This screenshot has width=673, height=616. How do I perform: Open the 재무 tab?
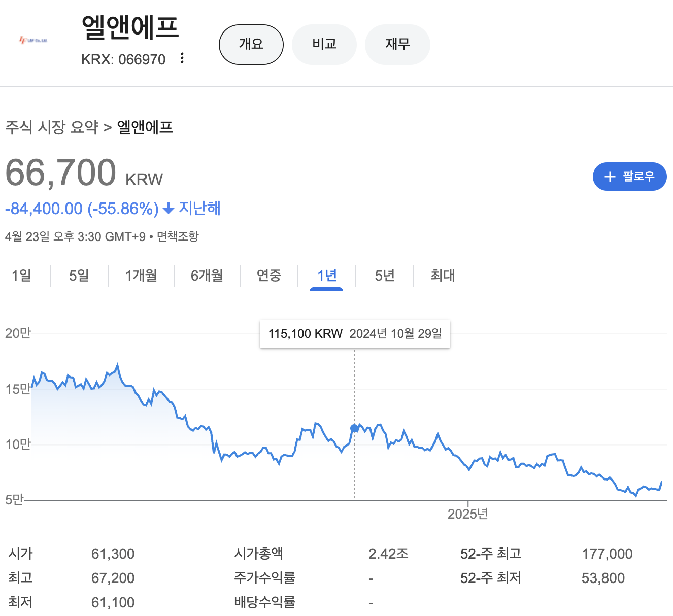coord(397,45)
